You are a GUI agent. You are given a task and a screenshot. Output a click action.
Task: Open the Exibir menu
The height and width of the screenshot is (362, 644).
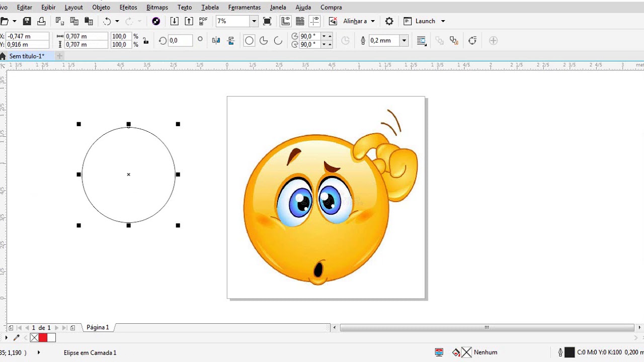[48, 8]
